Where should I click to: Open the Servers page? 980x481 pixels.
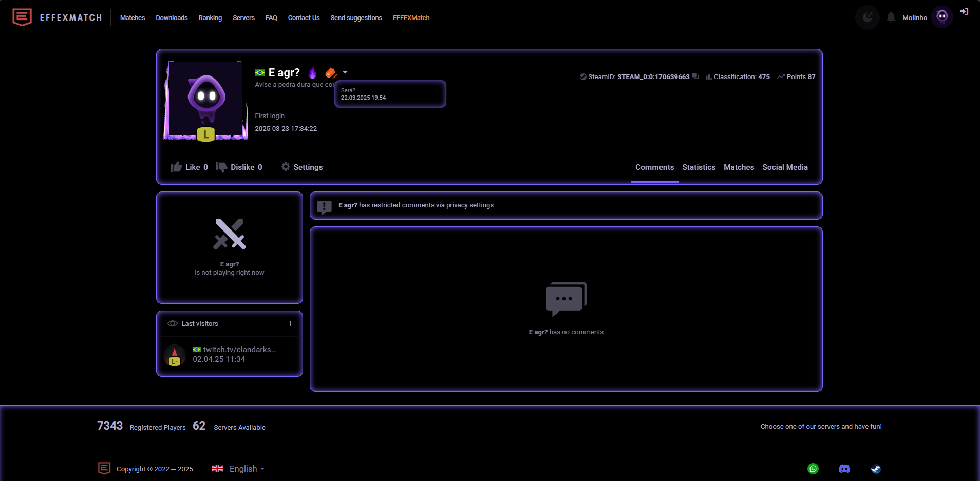pyautogui.click(x=243, y=17)
